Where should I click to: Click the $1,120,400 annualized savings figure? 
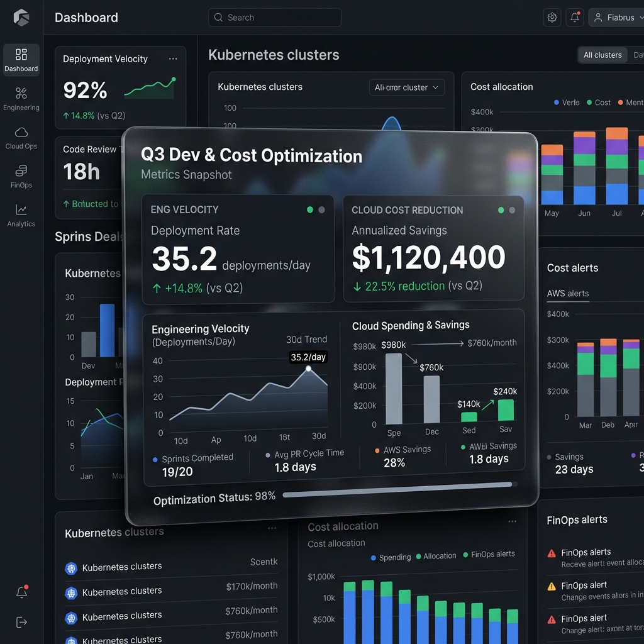click(x=429, y=257)
